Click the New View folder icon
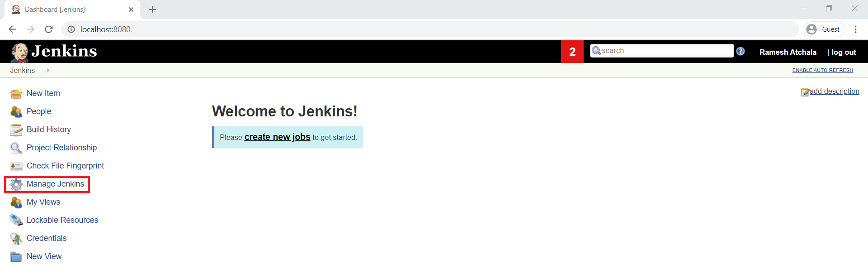 [x=16, y=257]
